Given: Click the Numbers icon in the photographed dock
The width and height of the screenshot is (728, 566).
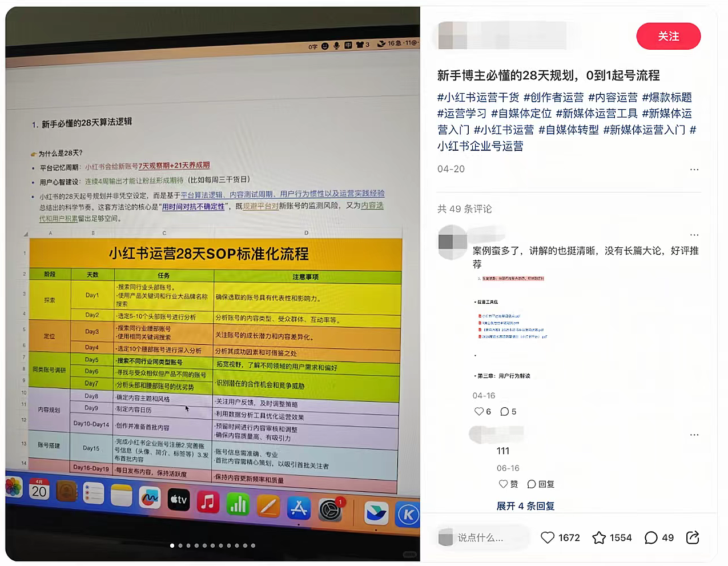Looking at the screenshot, I should 238,504.
